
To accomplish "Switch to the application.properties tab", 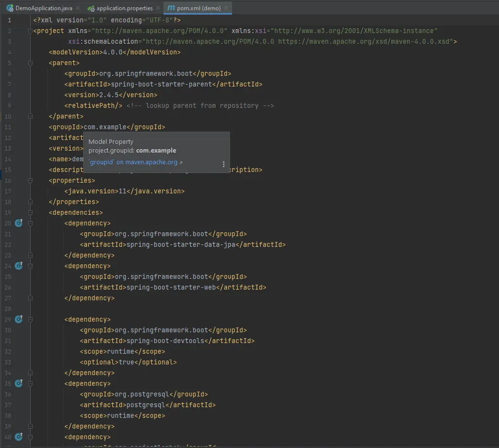I will point(125,8).
